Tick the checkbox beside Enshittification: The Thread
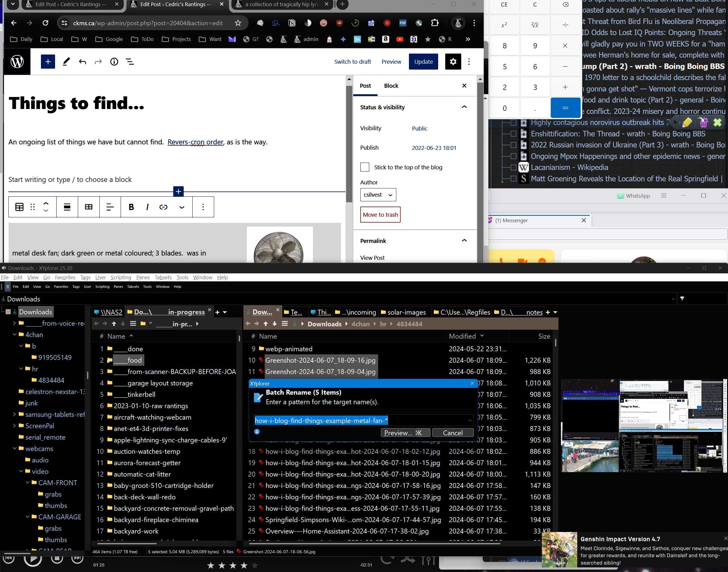 [513, 134]
